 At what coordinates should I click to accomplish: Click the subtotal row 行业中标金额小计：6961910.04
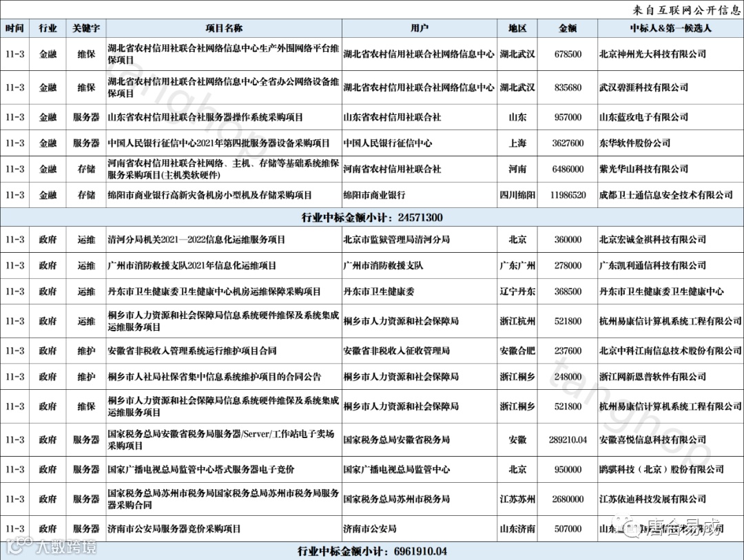click(x=372, y=551)
